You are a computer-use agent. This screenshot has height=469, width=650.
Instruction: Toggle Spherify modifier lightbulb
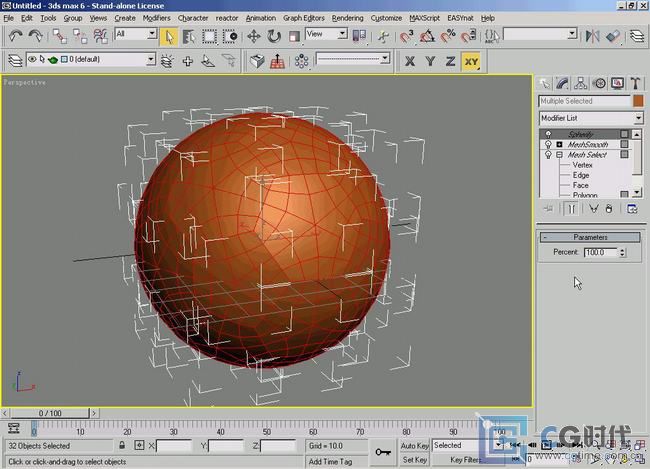548,134
